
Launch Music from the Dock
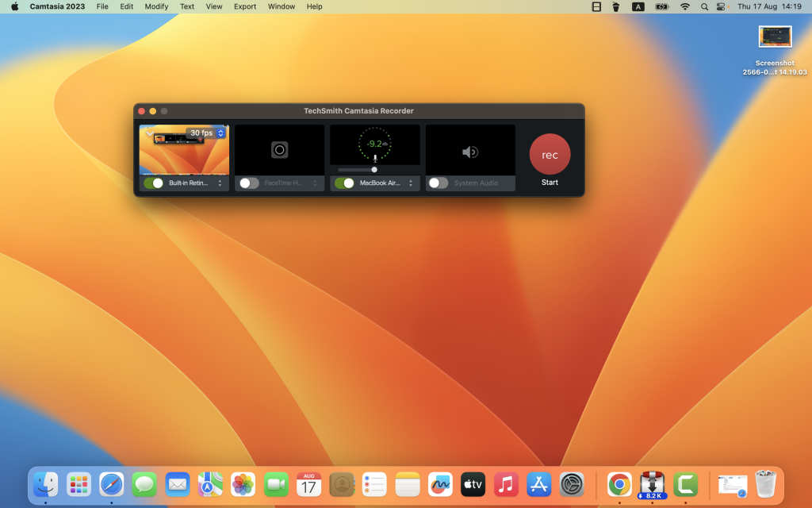506,485
